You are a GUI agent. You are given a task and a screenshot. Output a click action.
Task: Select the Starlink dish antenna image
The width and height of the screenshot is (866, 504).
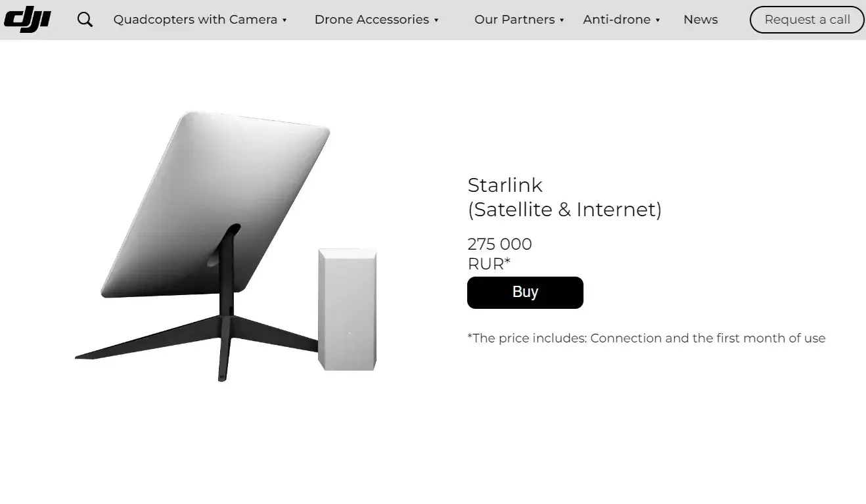(214, 204)
